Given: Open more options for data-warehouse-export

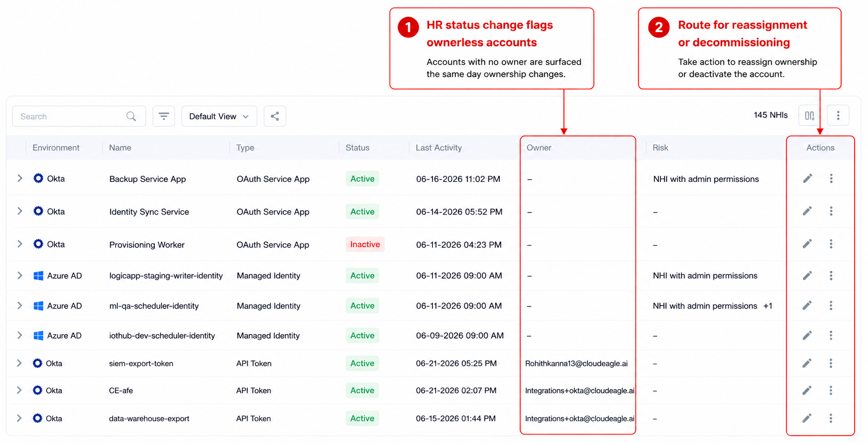Looking at the screenshot, I should (x=831, y=418).
